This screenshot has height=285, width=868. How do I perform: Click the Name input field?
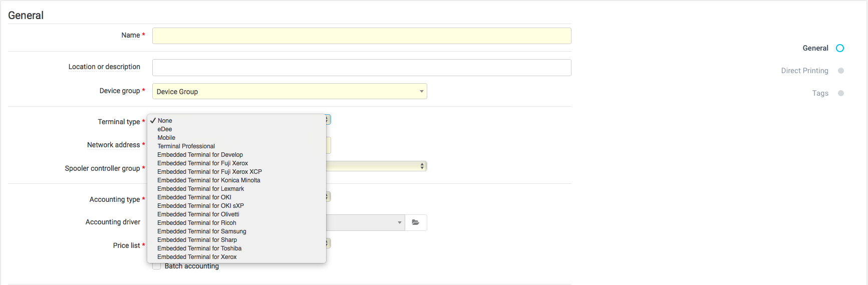coord(362,36)
